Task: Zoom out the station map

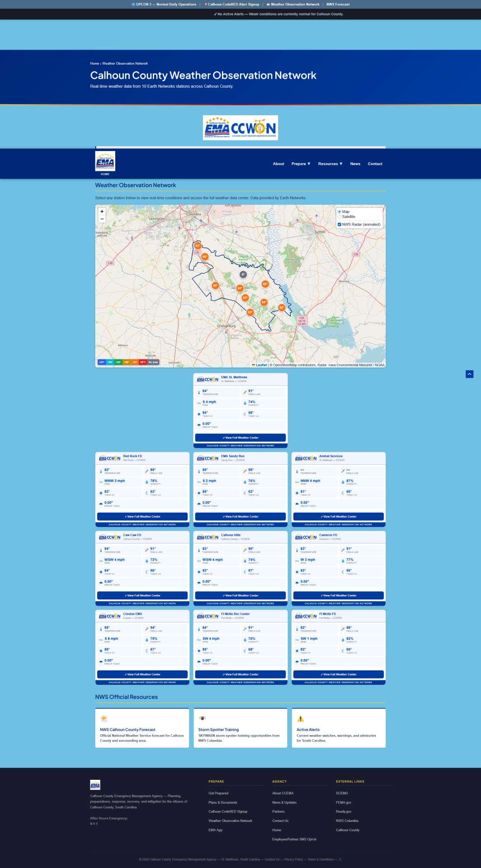Action: 102,219
